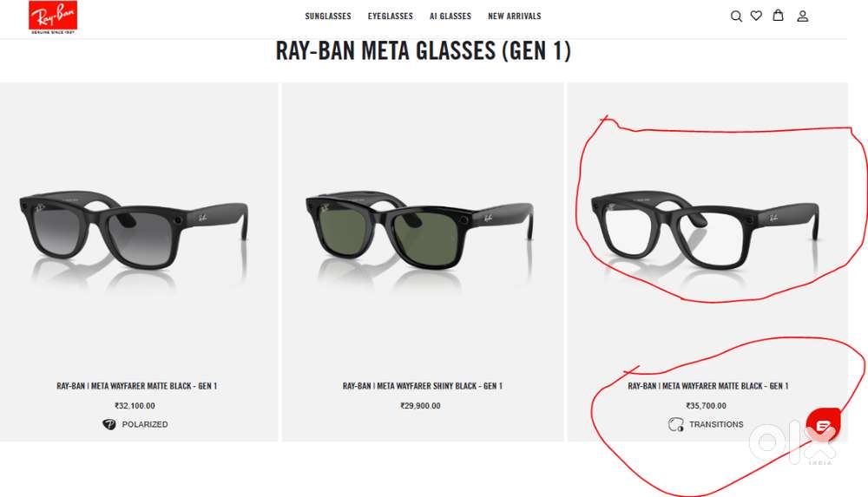
Task: Open the ₹35,700.00 Matte Black product title
Action: pos(708,386)
